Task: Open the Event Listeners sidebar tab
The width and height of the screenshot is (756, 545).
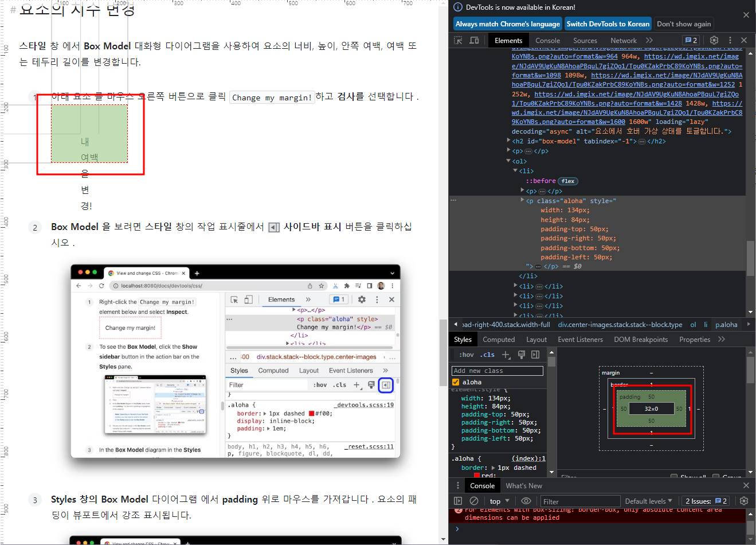Action: click(580, 339)
